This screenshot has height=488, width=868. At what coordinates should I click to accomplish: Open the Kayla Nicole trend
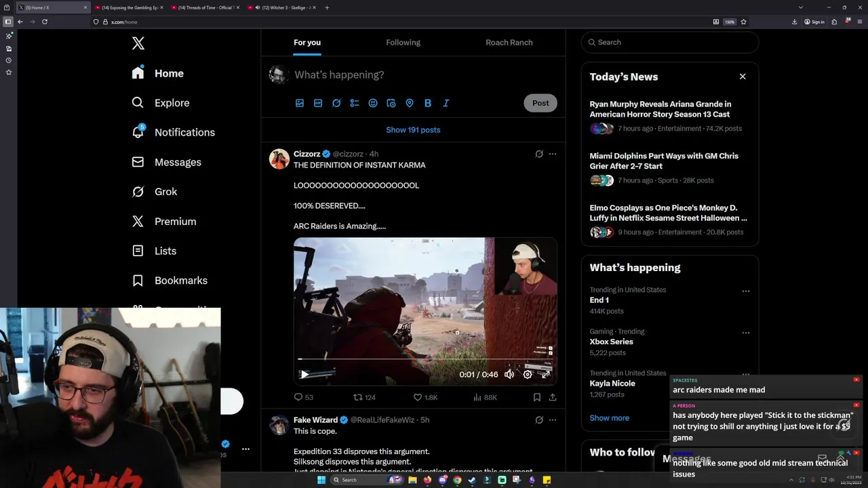click(x=612, y=384)
